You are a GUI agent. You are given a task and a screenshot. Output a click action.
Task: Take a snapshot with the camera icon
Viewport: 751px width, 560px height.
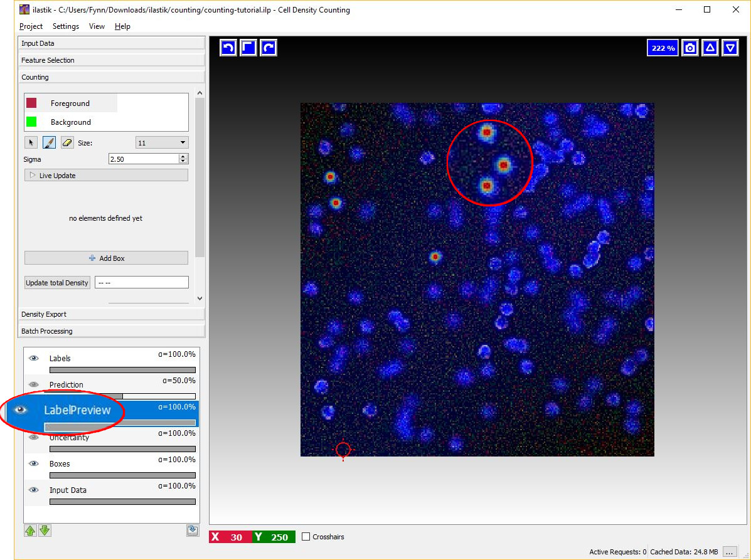(x=690, y=48)
